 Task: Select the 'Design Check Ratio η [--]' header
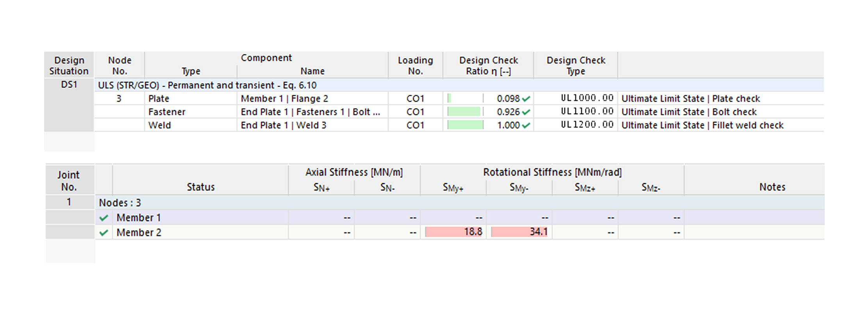pyautogui.click(x=488, y=66)
